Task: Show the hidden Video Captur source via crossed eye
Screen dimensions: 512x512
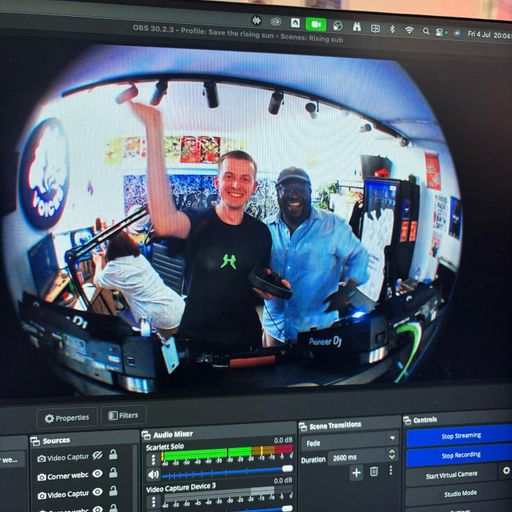Action: [97, 455]
